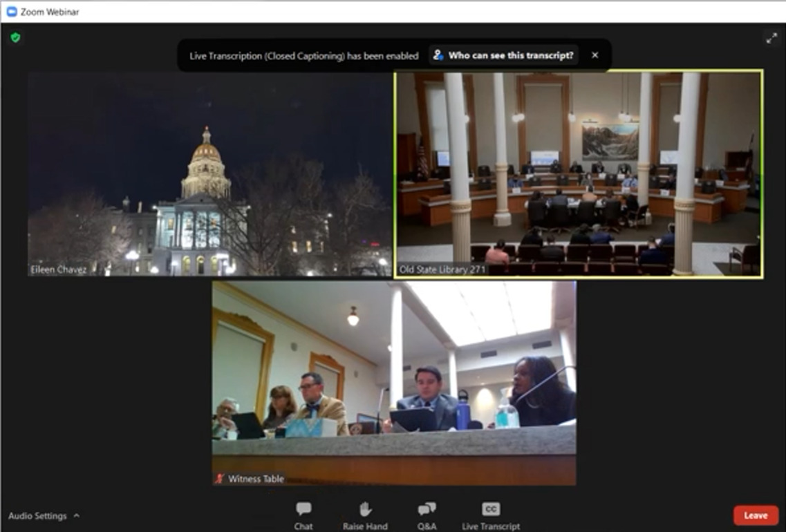Dismiss the live transcription notification
The height and width of the screenshot is (532, 786).
coord(595,55)
